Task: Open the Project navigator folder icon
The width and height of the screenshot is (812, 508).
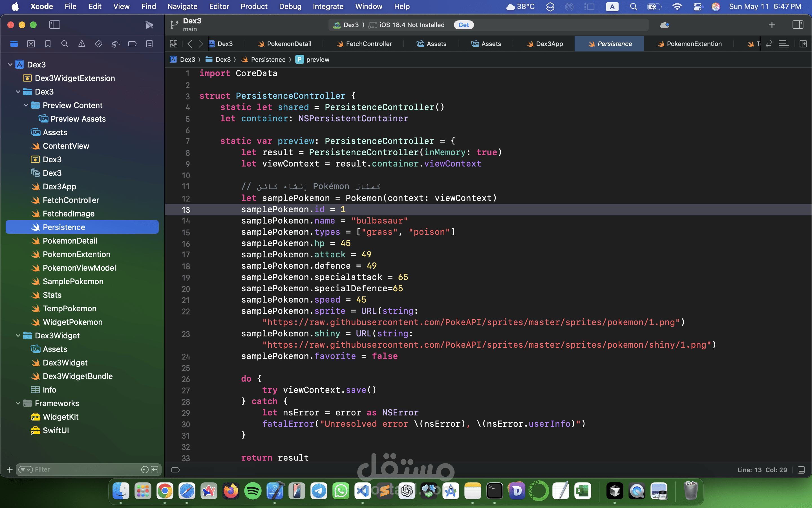Action: tap(14, 44)
